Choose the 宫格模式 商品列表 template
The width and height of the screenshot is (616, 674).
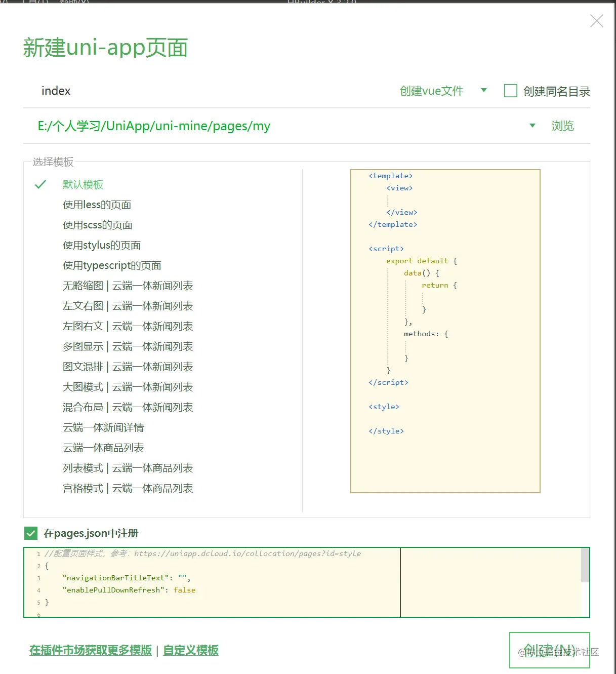(x=127, y=488)
